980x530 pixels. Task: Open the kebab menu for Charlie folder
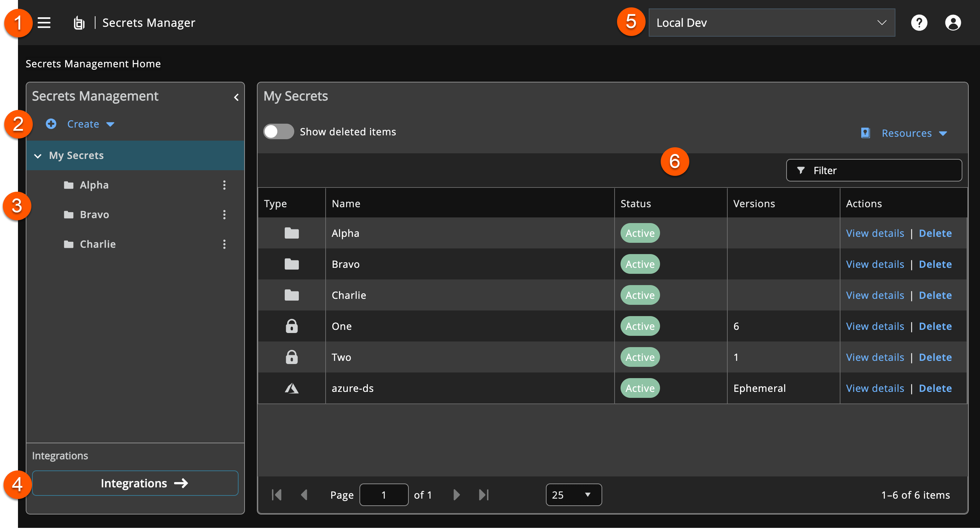point(224,244)
